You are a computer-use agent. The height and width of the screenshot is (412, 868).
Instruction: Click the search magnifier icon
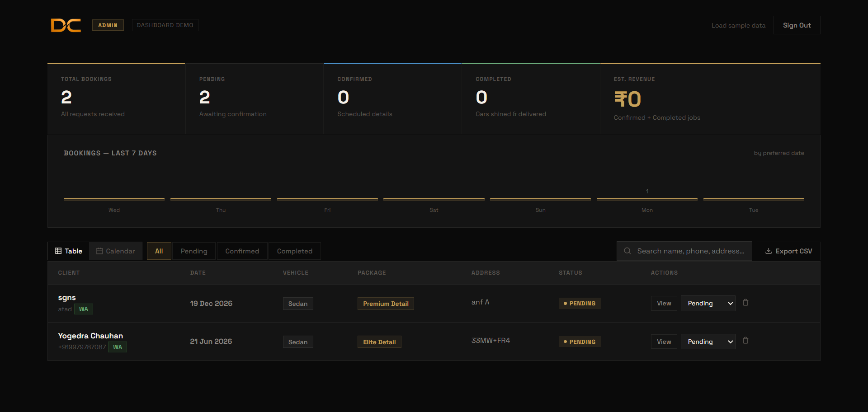pyautogui.click(x=627, y=251)
